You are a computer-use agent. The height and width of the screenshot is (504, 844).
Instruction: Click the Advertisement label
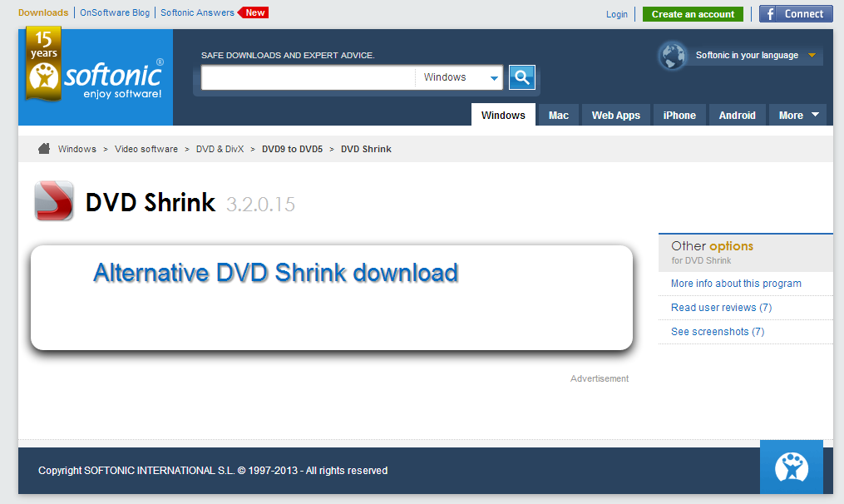[599, 378]
